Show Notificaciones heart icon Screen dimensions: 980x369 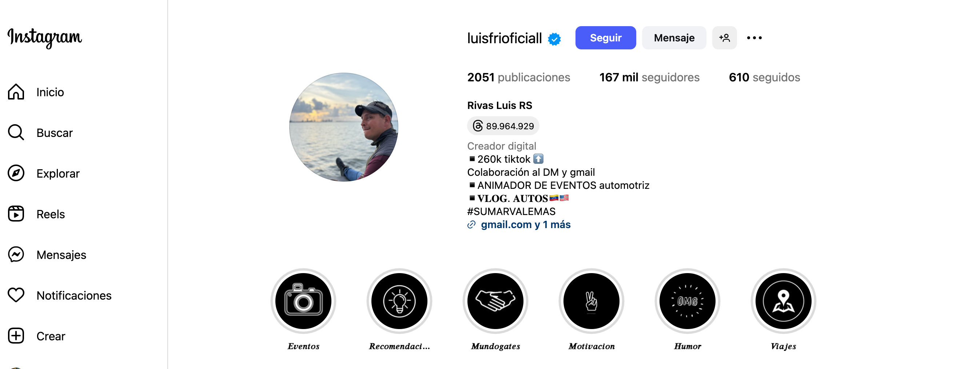(16, 295)
